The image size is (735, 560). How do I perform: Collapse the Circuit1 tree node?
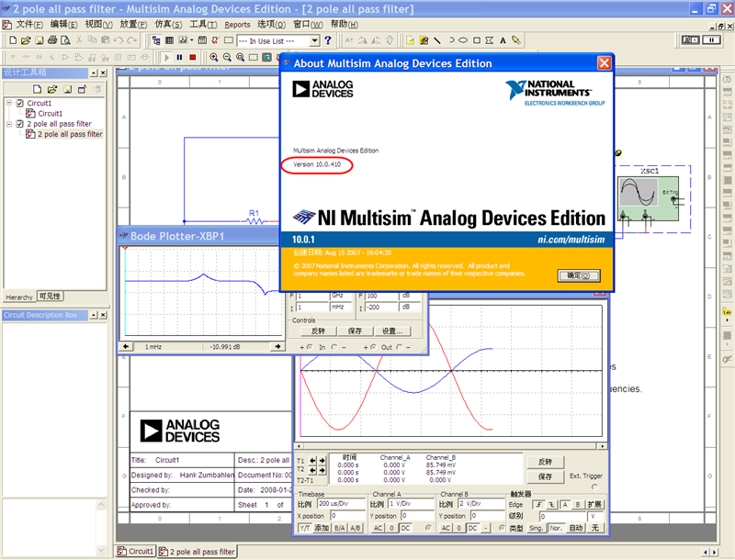coord(9,103)
